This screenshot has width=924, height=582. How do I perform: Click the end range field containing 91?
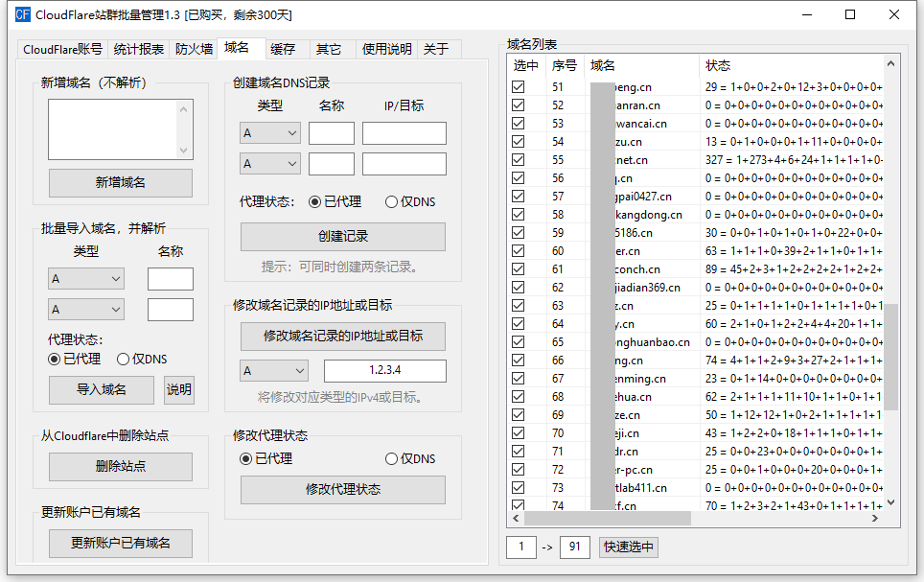coord(574,547)
